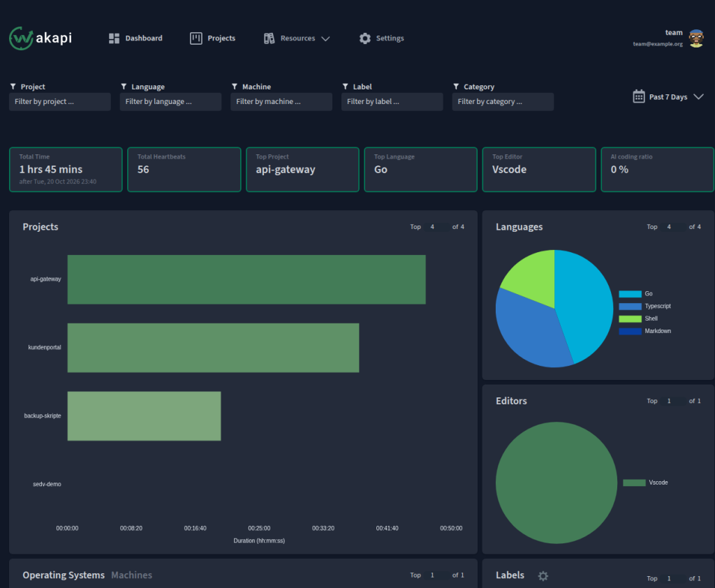Open the Projects menu item
Viewport: 715px width, 588px height.
[x=212, y=38]
